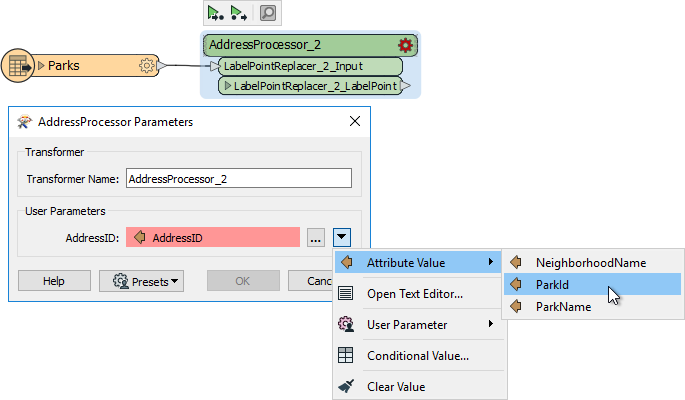Choose Conditional Value menu item

419,355
